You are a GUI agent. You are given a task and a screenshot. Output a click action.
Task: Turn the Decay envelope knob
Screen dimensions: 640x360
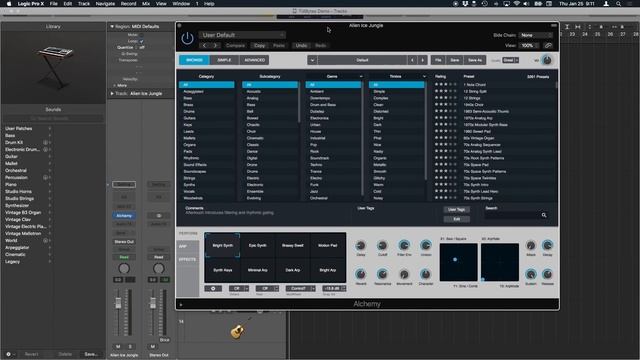[547, 245]
